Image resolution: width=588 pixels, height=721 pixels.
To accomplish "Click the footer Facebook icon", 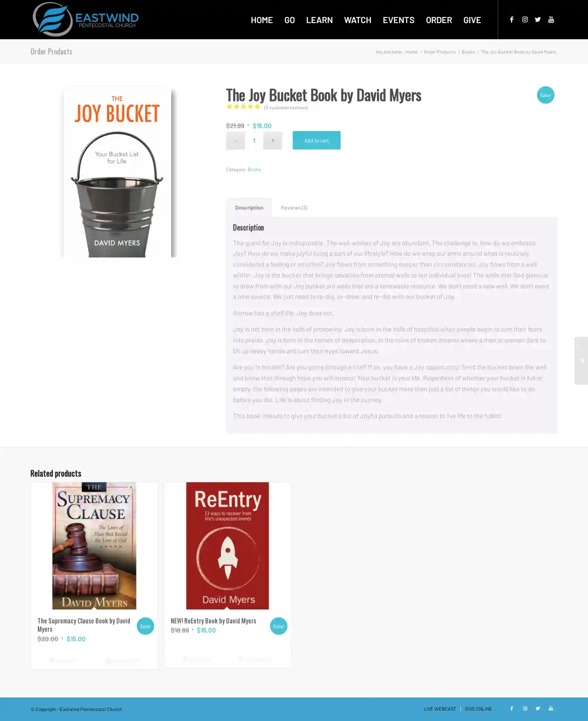I will click(512, 708).
